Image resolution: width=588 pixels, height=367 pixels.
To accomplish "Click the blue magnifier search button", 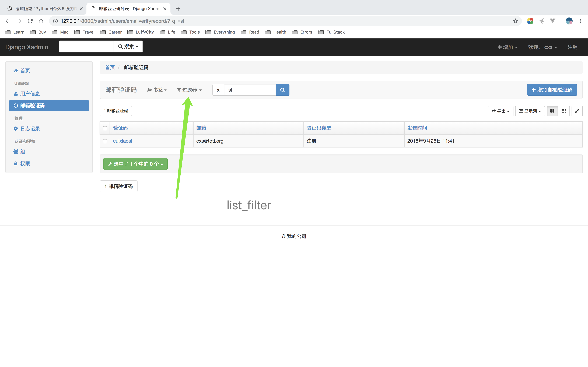I will (x=282, y=90).
